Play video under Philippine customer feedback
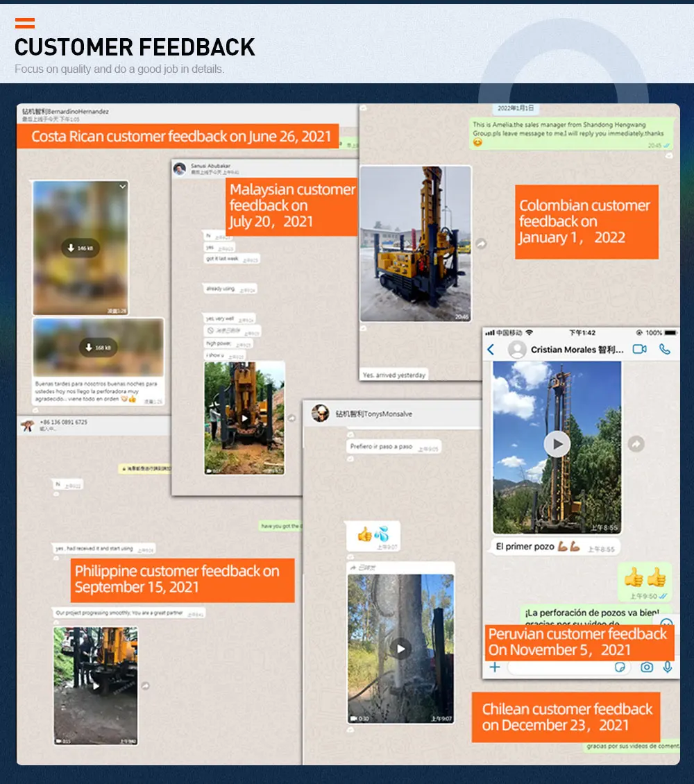Image resolution: width=694 pixels, height=784 pixels. (96, 685)
